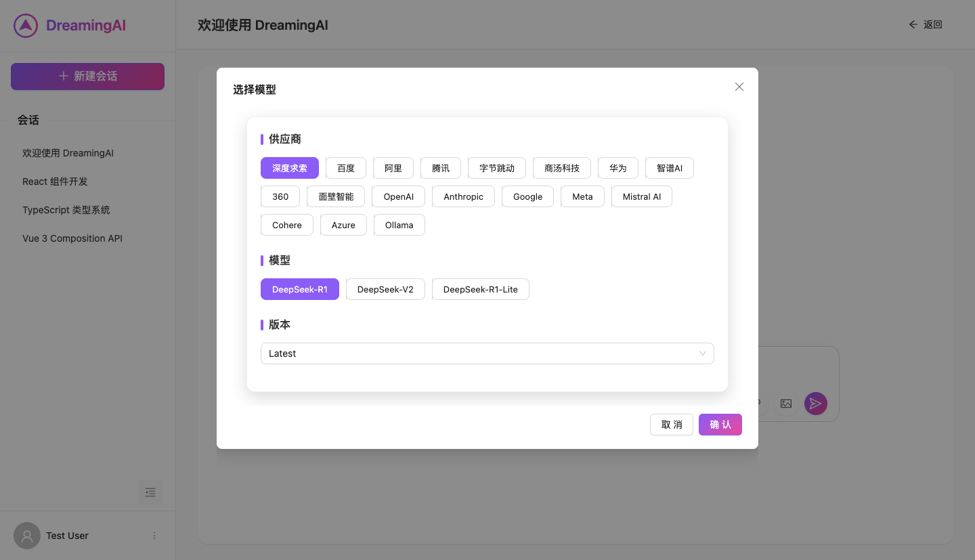Click the Test User avatar
The height and width of the screenshot is (560, 975).
pos(27,536)
